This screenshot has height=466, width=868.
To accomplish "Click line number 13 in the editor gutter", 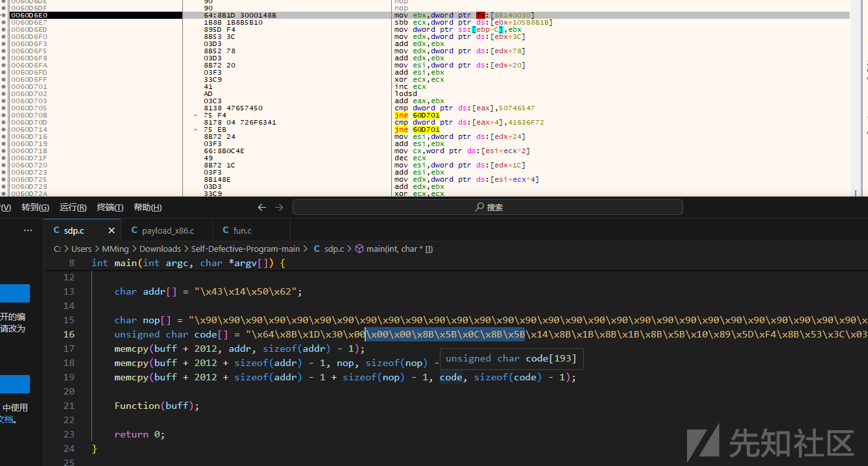I will tap(69, 291).
